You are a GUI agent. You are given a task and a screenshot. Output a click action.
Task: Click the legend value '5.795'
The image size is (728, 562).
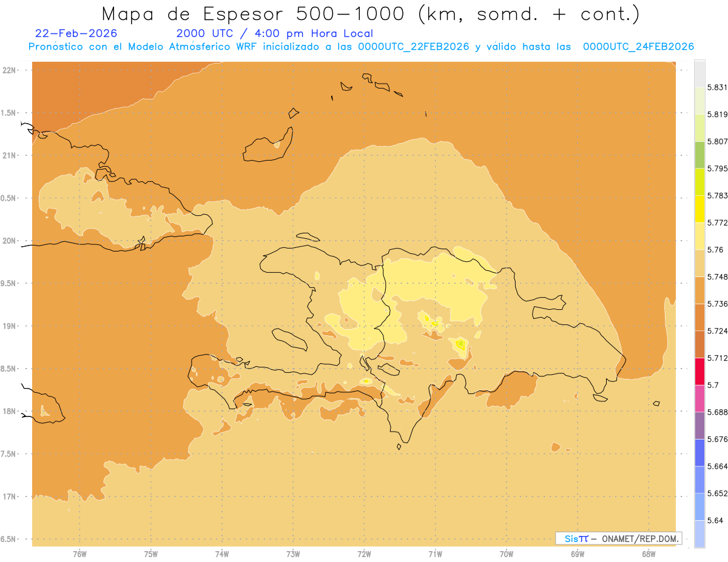(717, 169)
